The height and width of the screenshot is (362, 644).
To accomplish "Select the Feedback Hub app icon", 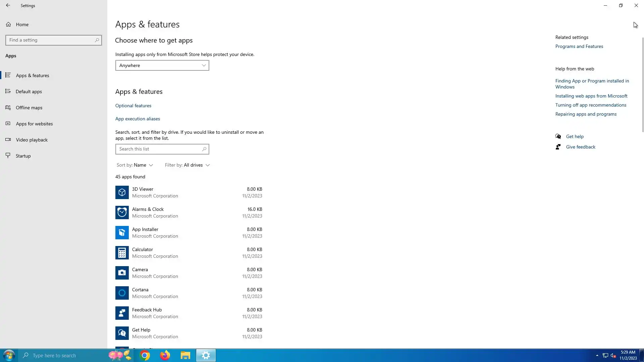I will [122, 313].
